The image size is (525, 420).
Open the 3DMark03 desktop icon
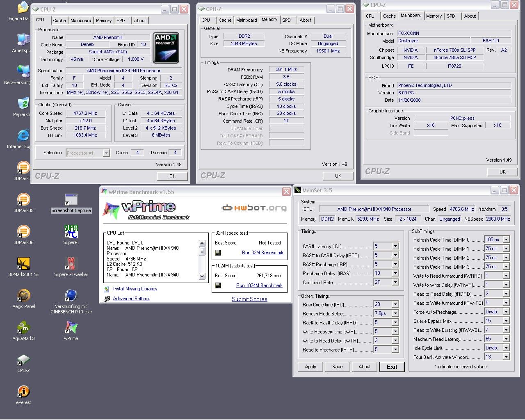[x=23, y=168]
